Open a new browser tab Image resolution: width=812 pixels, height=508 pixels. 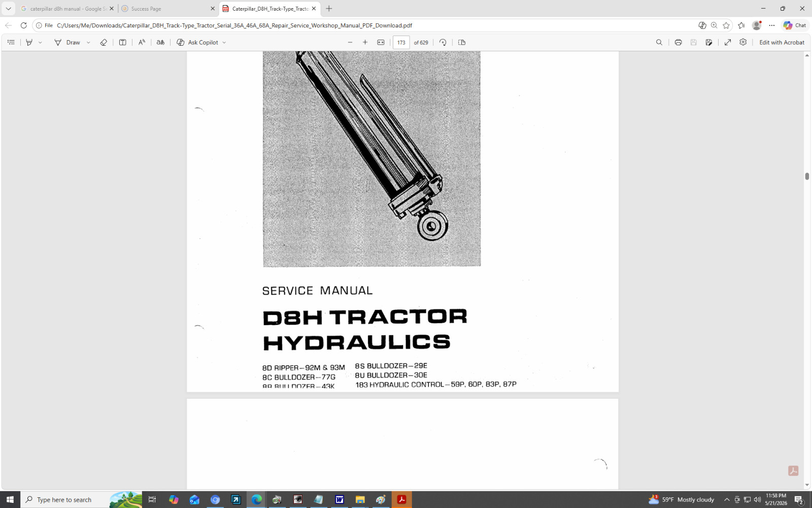329,9
